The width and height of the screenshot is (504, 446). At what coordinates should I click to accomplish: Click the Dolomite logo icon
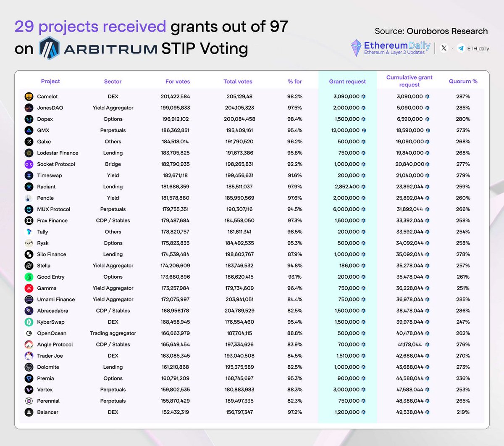coord(29,367)
